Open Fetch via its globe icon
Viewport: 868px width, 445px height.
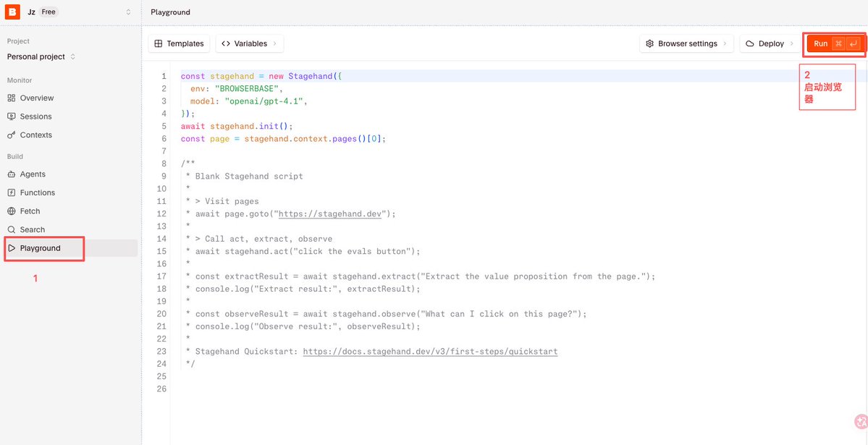pos(11,211)
